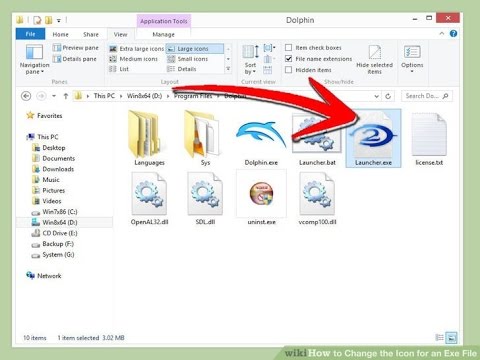480x360 pixels.
Task: Switch to the Manage tab
Action: [x=163, y=34]
